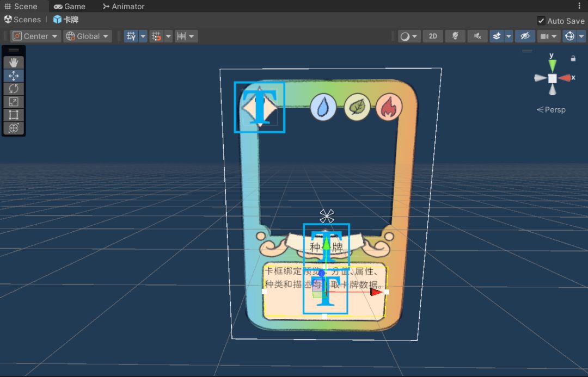Viewport: 588px width, 377px height.
Task: Click the leaf element icon on card
Action: 357,107
